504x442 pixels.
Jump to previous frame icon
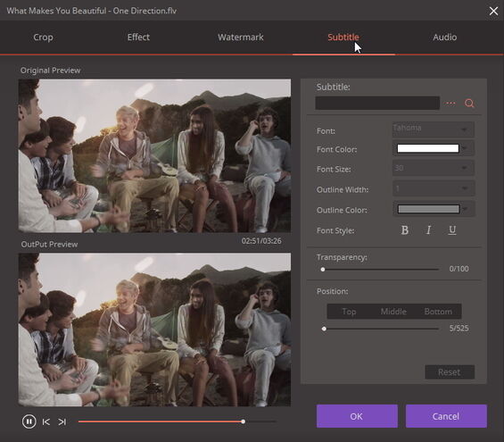(46, 421)
